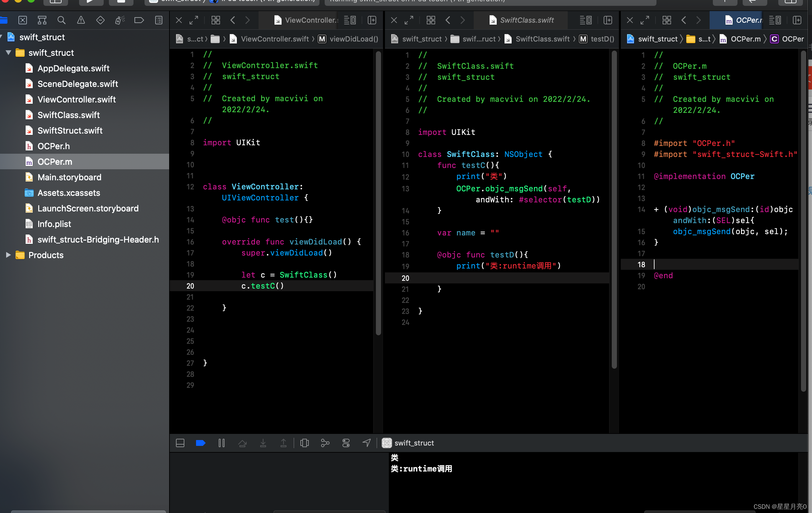Viewport: 812px width, 513px height.
Task: Go forward in ViewController editor history
Action: (248, 20)
